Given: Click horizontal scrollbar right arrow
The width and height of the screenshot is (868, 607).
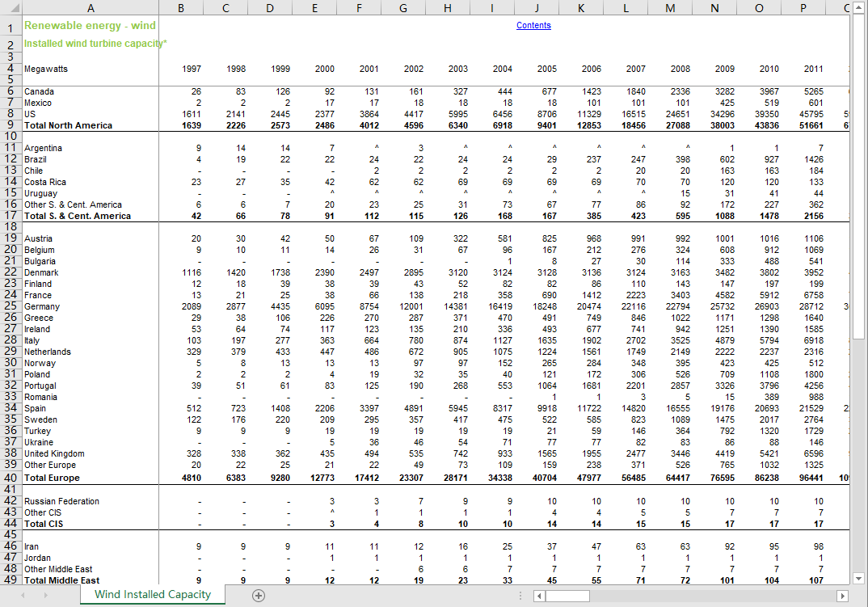Looking at the screenshot, I should tap(842, 596).
